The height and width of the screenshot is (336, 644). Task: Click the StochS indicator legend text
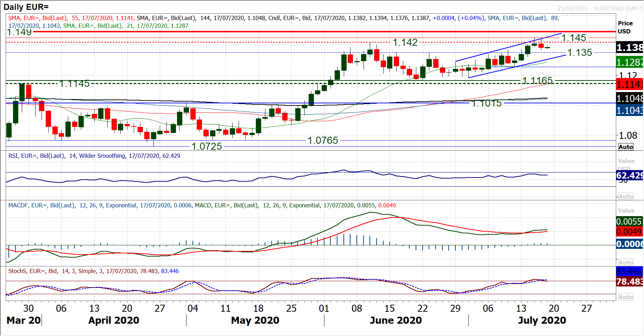tap(93, 271)
